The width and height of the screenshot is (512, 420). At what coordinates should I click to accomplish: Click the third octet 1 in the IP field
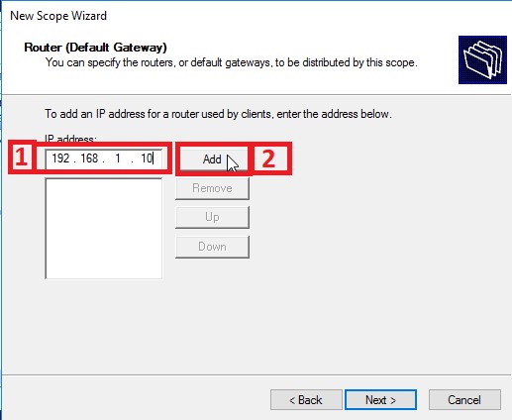click(x=118, y=158)
